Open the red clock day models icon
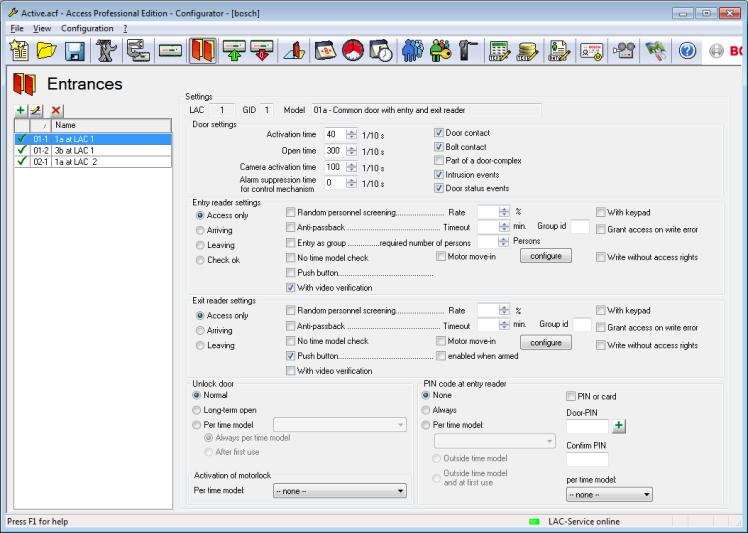This screenshot has width=748, height=533. pos(353,51)
